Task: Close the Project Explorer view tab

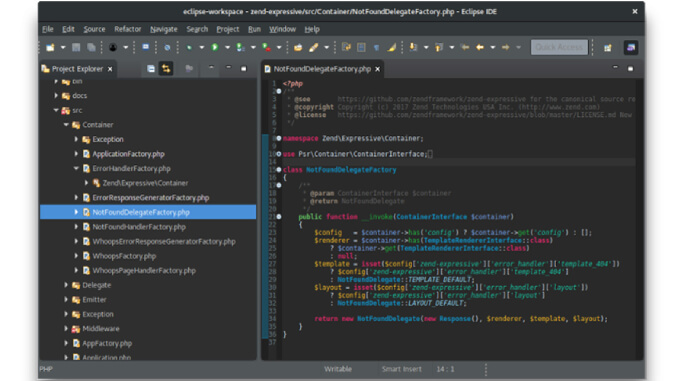Action: pos(110,69)
